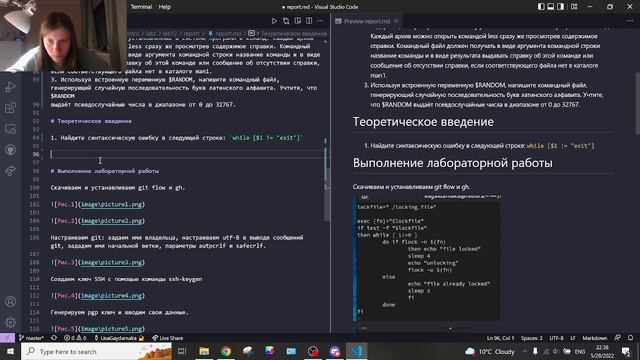Switch to Visual Studio Code on the taskbar
640x360 pixels.
pyautogui.click(x=357, y=351)
